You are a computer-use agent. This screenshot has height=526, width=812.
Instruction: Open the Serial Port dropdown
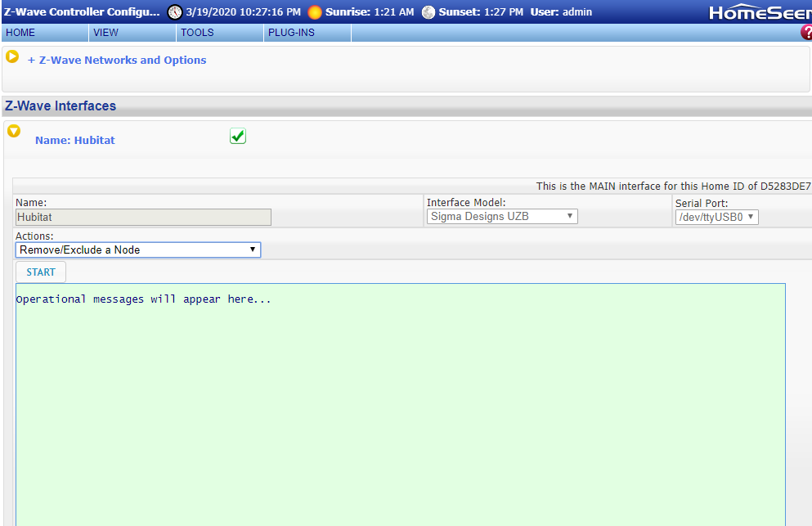tap(716, 217)
